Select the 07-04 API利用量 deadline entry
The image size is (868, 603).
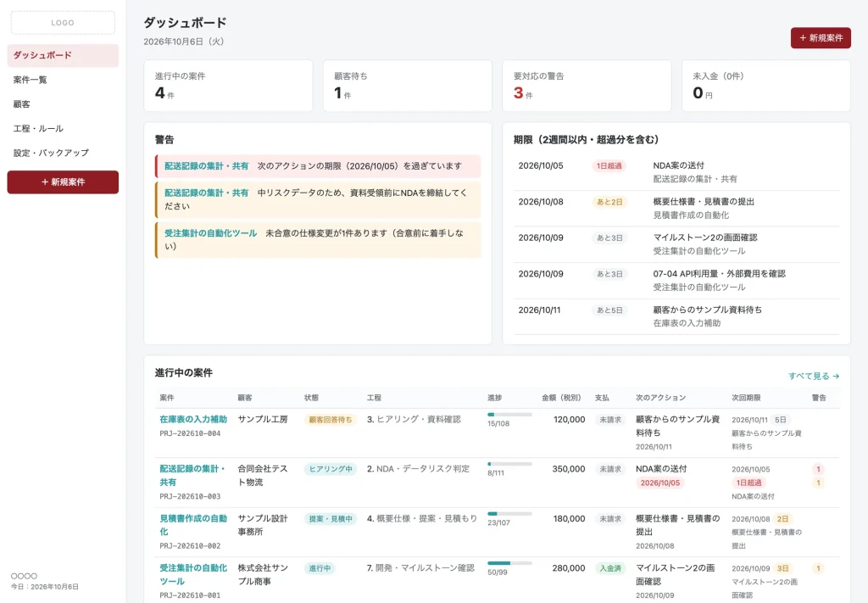pos(676,280)
